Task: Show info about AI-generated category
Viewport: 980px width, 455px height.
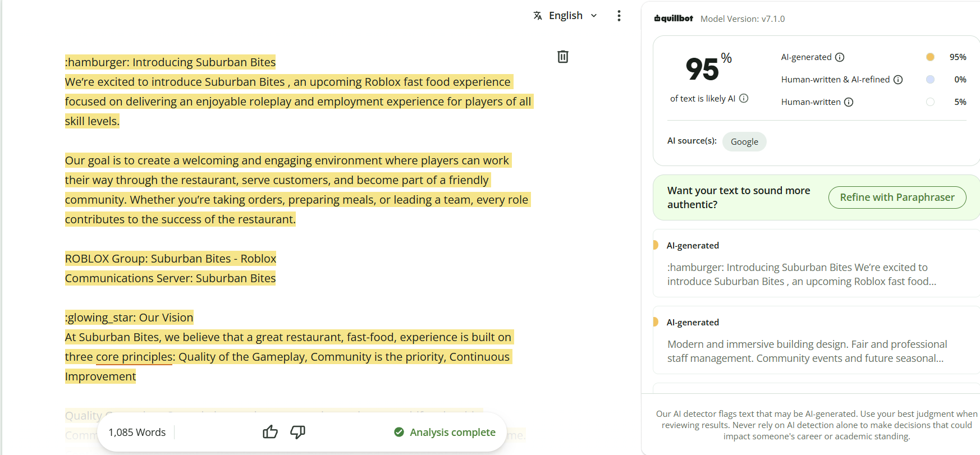Action: [x=840, y=57]
